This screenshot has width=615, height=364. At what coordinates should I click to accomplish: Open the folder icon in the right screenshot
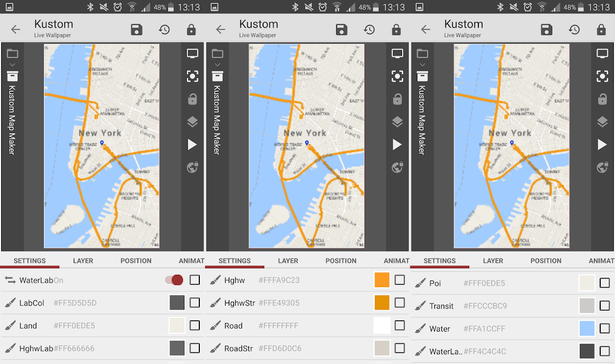click(423, 53)
